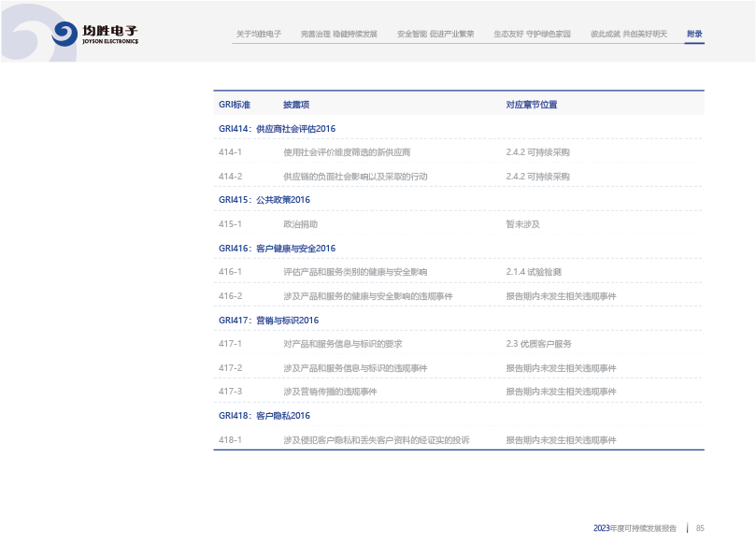
Task: Follow the 2.3 优质客户服务 chapter reference
Action: point(538,344)
